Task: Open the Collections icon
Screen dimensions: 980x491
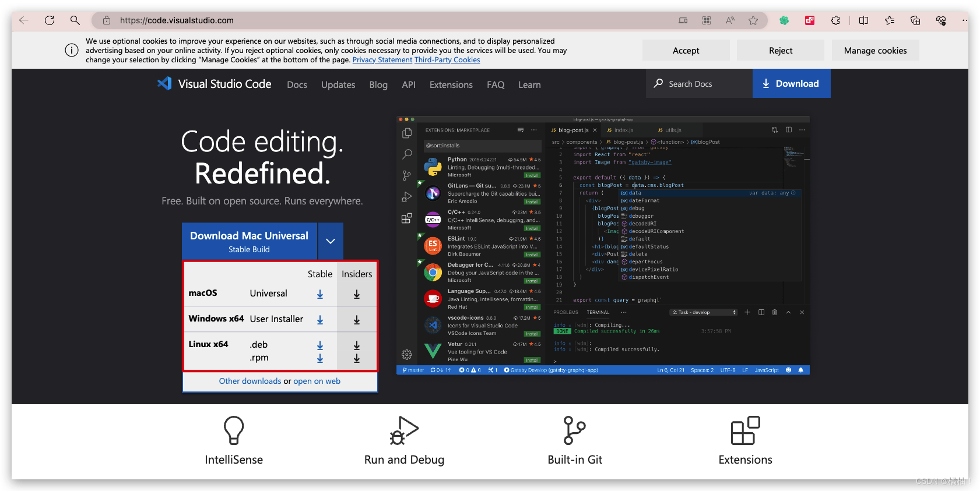Action: point(915,20)
